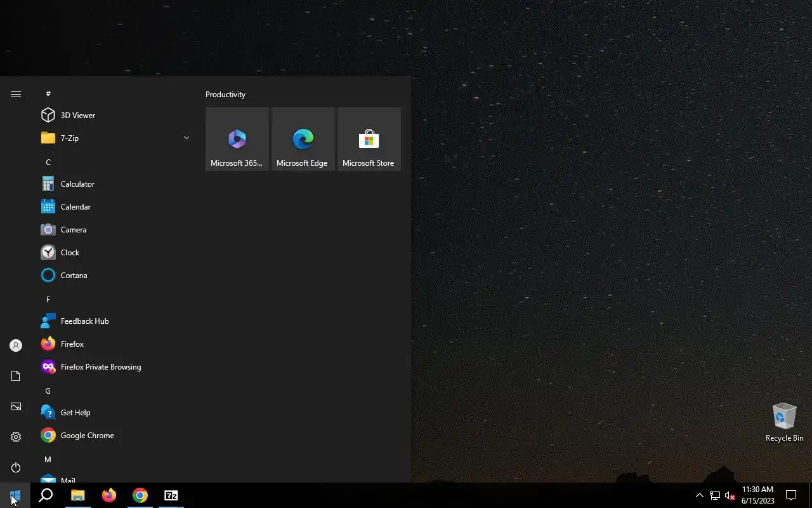Click the Chrome taskbar icon
812x508 pixels.
[140, 495]
